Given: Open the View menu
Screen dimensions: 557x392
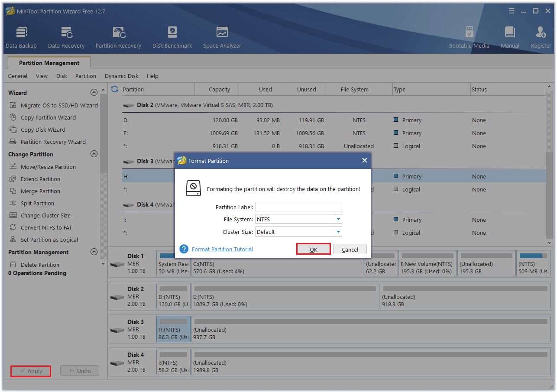Looking at the screenshot, I should tap(42, 76).
